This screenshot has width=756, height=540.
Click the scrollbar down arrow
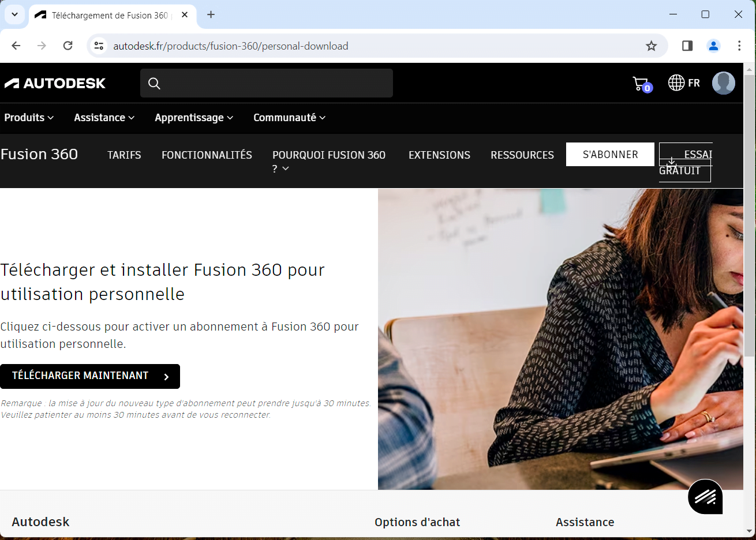click(x=749, y=531)
